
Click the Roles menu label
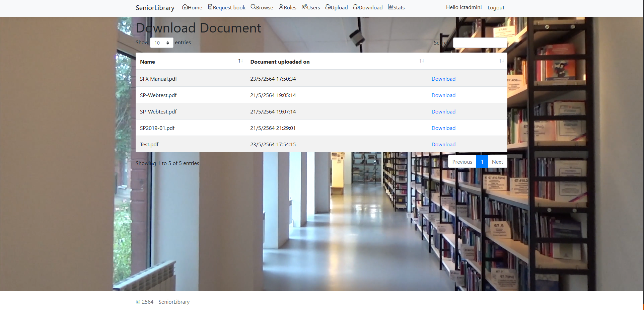point(290,8)
